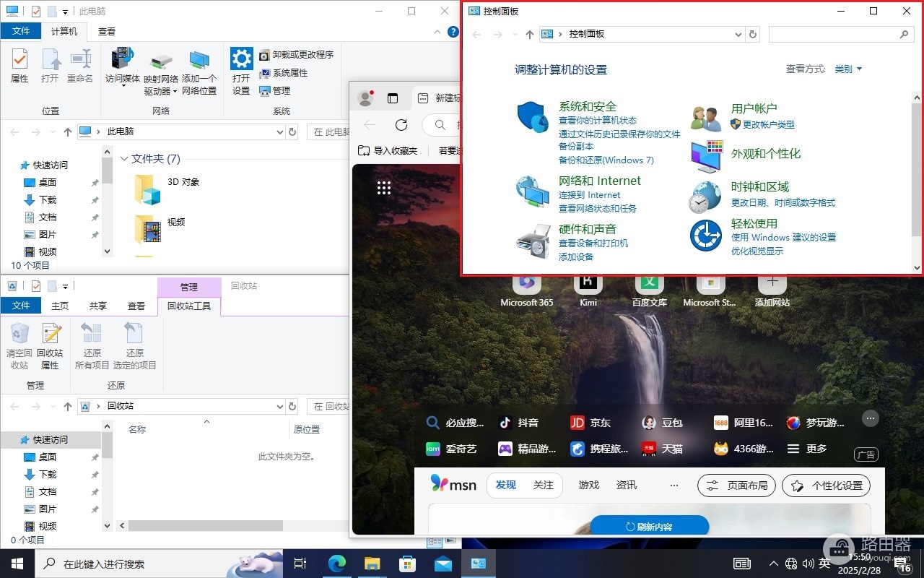Open Hardware and Sound printer icon
The width and height of the screenshot is (924, 578).
tap(533, 241)
